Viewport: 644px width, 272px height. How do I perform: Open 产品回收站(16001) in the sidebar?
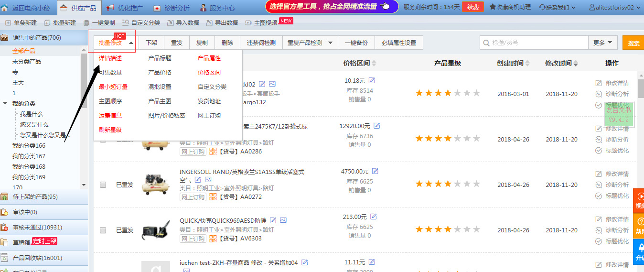pyautogui.click(x=44, y=258)
